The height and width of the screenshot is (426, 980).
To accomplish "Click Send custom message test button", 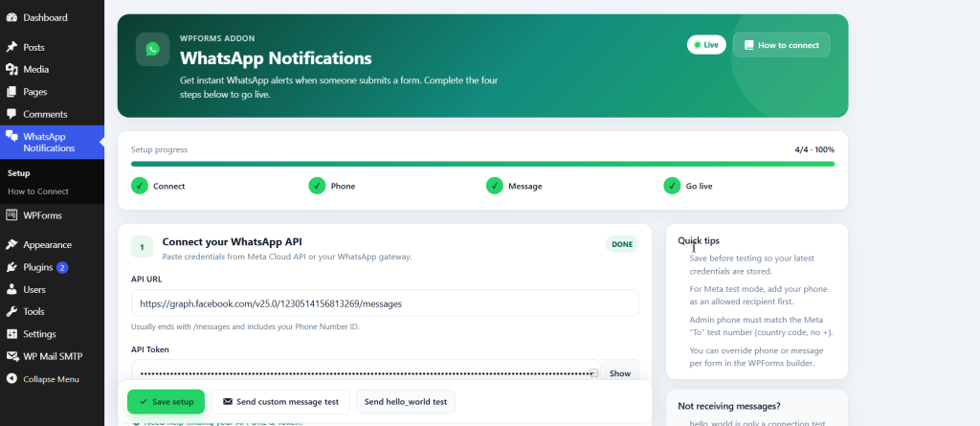I will 280,402.
